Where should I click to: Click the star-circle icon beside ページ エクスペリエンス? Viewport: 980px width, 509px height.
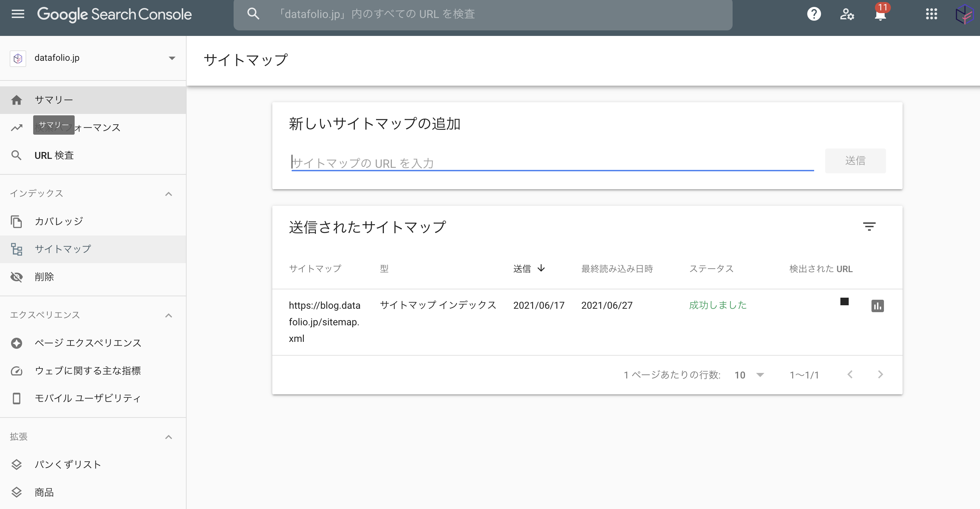tap(16, 343)
